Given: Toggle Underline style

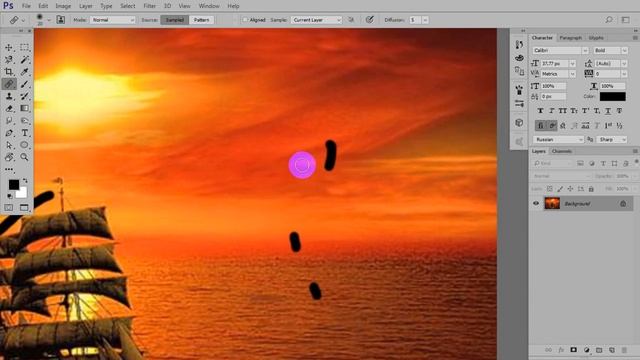Looking at the screenshot, I should [608, 111].
